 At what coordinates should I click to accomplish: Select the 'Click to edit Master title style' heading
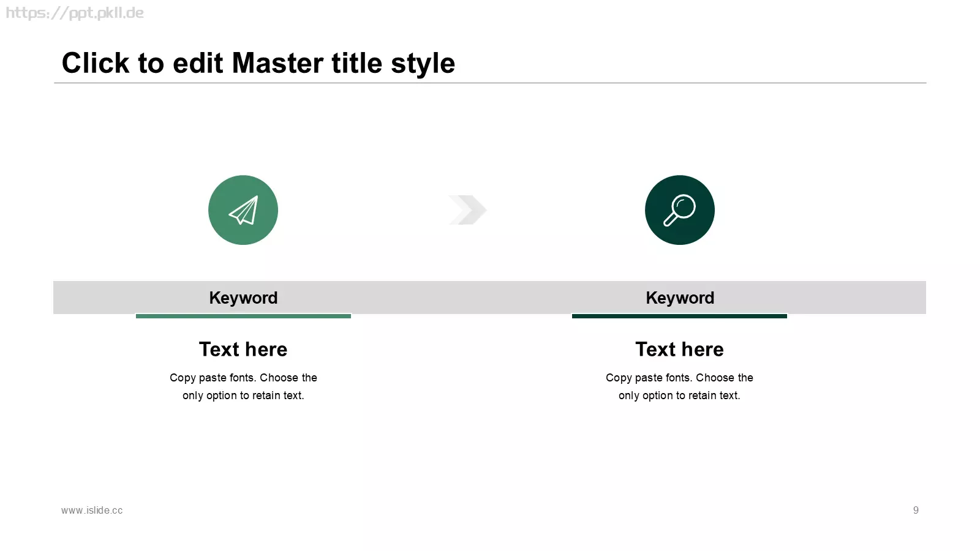click(x=258, y=63)
